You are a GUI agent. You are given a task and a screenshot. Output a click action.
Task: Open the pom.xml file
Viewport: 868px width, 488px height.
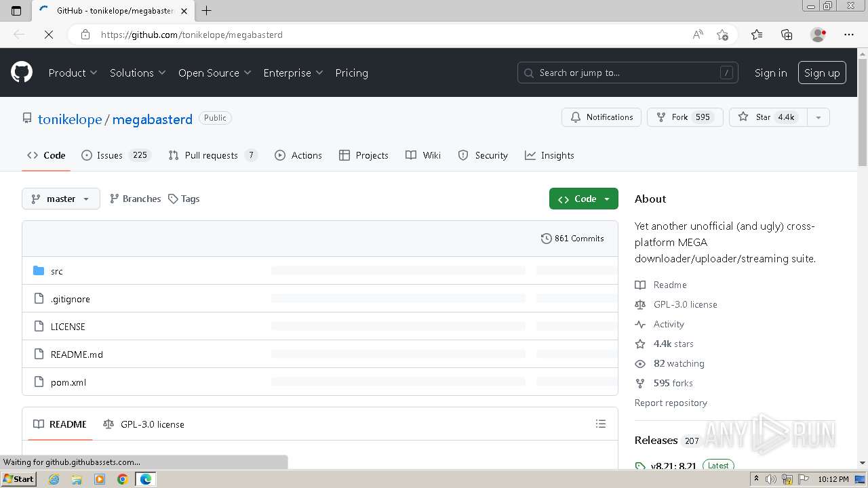pos(68,382)
